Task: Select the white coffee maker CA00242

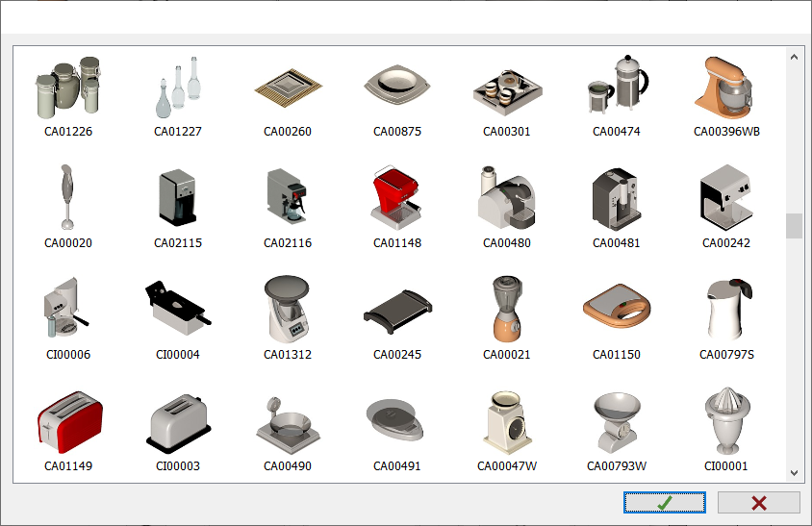Action: pos(726,197)
